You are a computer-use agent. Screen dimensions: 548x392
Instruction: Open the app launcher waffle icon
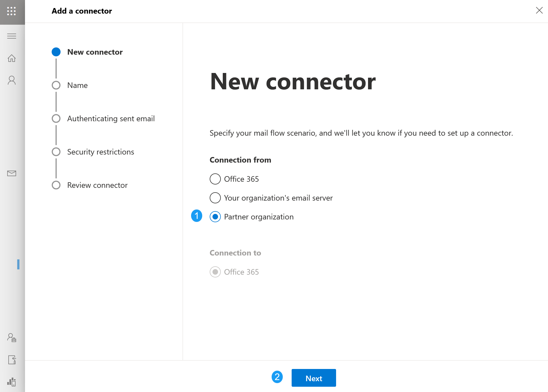[11, 11]
